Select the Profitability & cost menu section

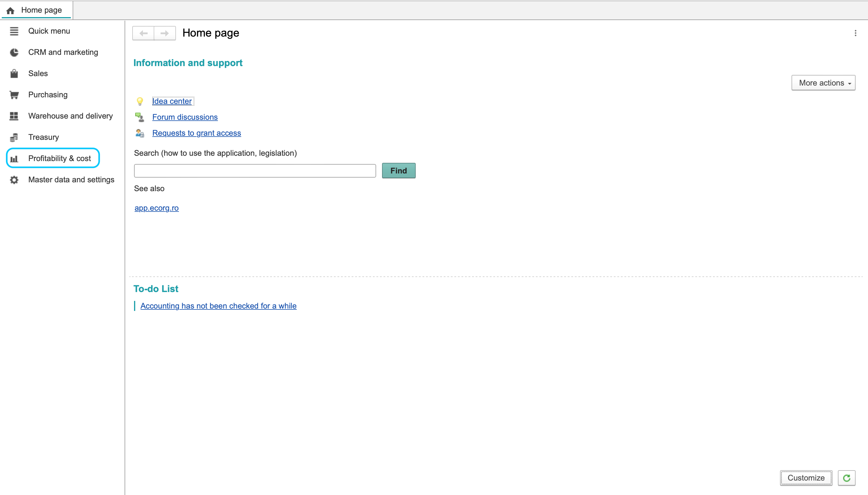(x=53, y=158)
